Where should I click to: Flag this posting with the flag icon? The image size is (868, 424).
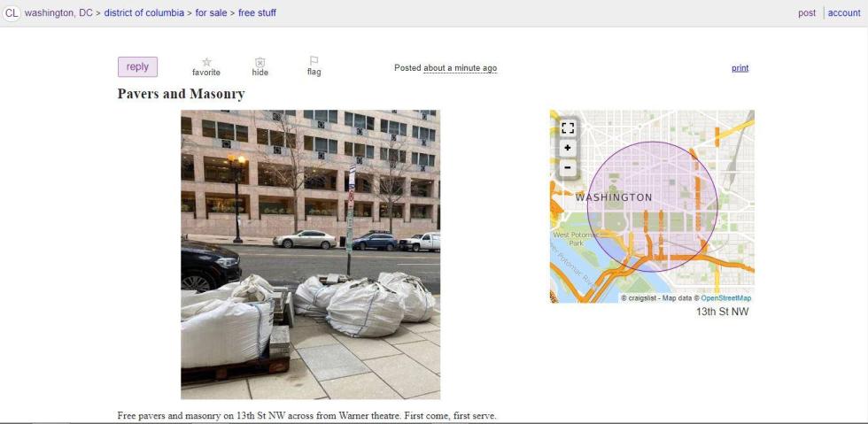point(314,61)
